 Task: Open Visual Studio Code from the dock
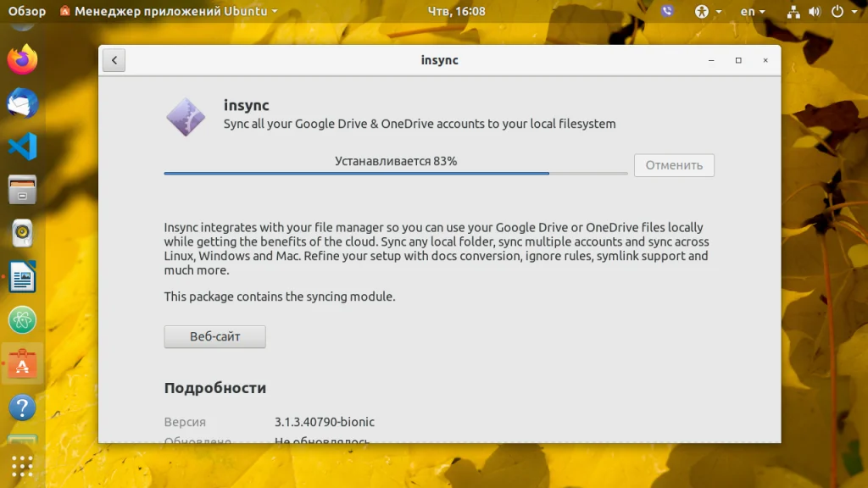tap(23, 147)
